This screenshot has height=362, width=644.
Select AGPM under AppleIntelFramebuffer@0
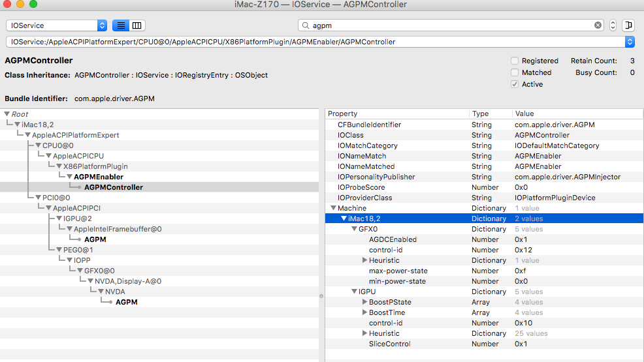(95, 239)
